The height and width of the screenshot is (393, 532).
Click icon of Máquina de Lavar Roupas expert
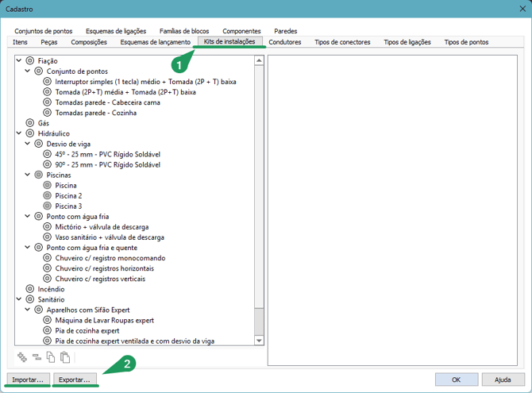coord(48,320)
